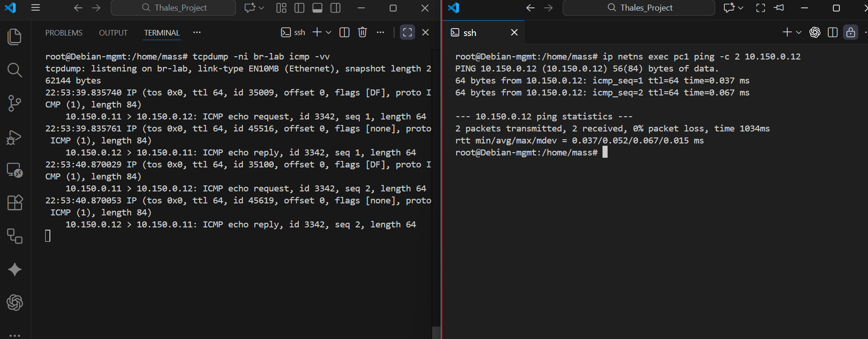This screenshot has height=339, width=868.
Task: Open the ssh terminal label in left panel
Action: 293,32
